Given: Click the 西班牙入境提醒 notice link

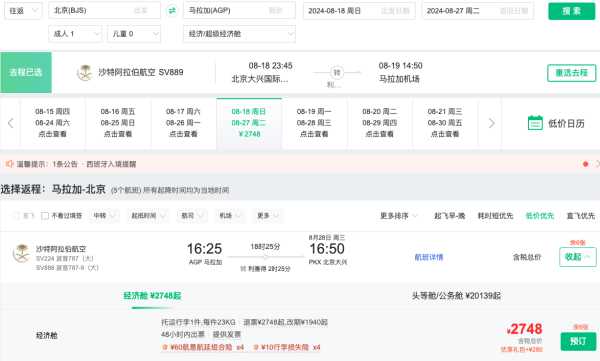Looking at the screenshot, I should (x=111, y=164).
